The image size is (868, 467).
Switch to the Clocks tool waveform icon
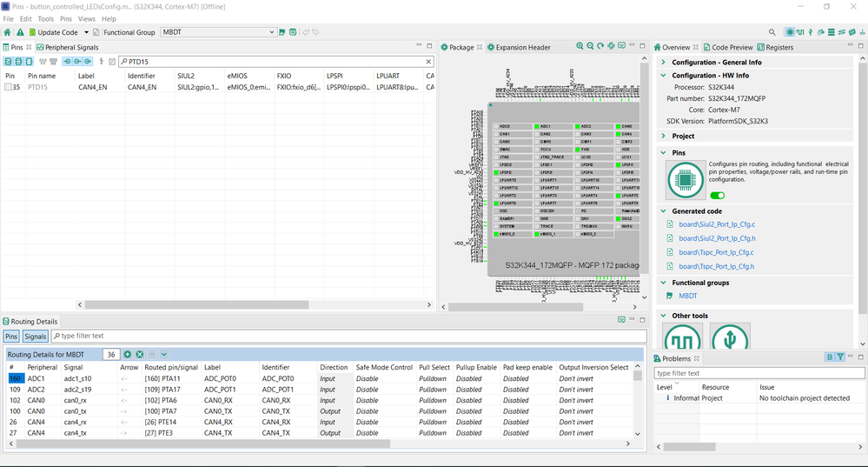(800, 32)
